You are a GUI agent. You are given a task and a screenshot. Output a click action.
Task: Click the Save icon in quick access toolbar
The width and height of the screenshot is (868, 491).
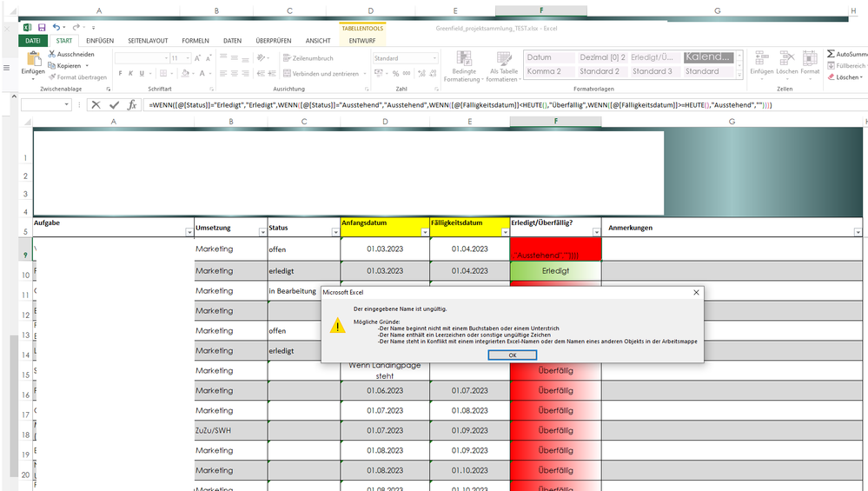[x=42, y=27]
